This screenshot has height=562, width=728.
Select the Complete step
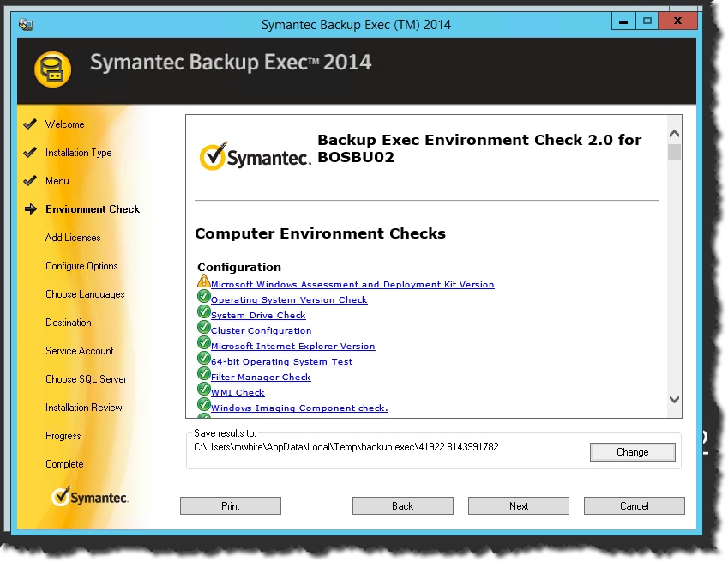point(64,464)
